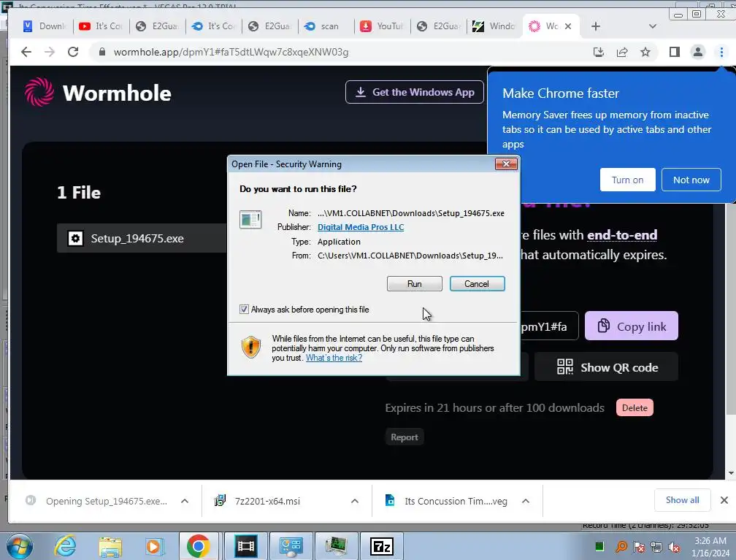
Task: Bookmark this page with the star icon
Action: [645, 52]
